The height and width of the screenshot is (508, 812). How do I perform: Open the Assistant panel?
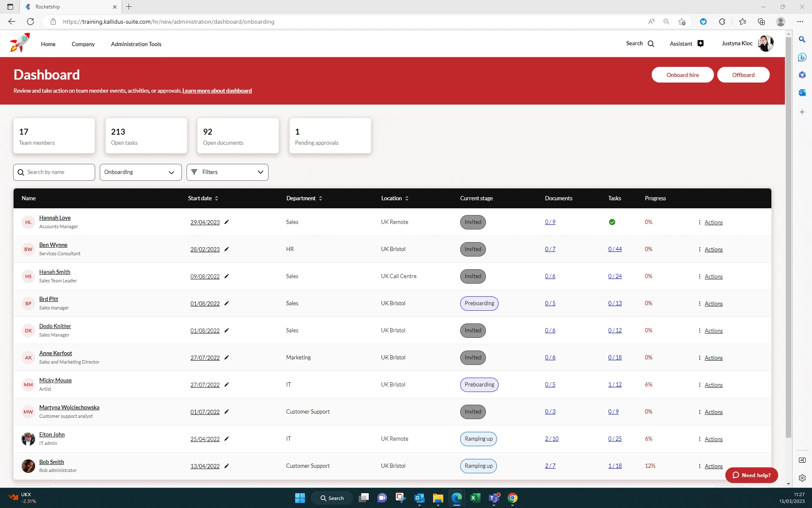(686, 44)
